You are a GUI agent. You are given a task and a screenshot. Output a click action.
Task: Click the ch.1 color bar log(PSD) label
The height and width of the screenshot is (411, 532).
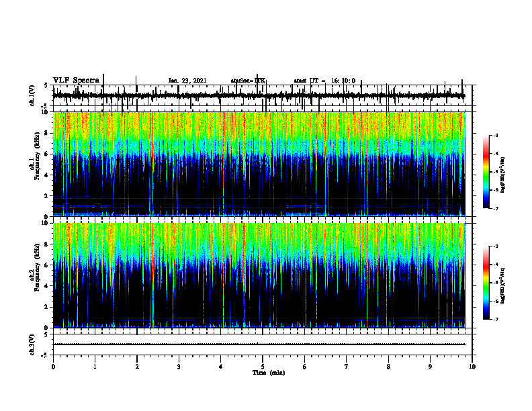(x=502, y=175)
